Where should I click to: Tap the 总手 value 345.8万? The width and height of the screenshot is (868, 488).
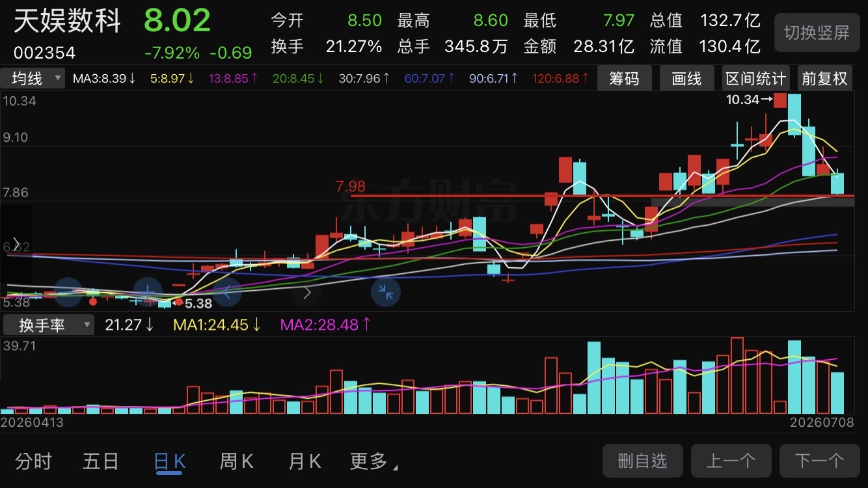click(x=476, y=46)
